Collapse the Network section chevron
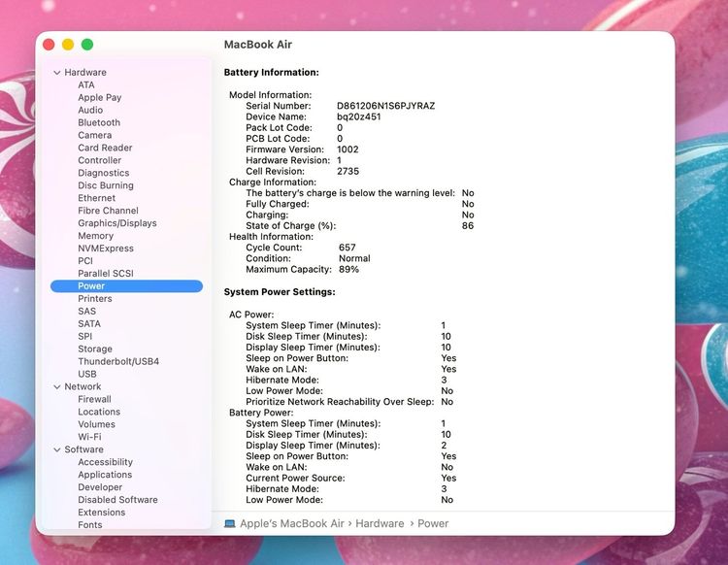 (57, 386)
